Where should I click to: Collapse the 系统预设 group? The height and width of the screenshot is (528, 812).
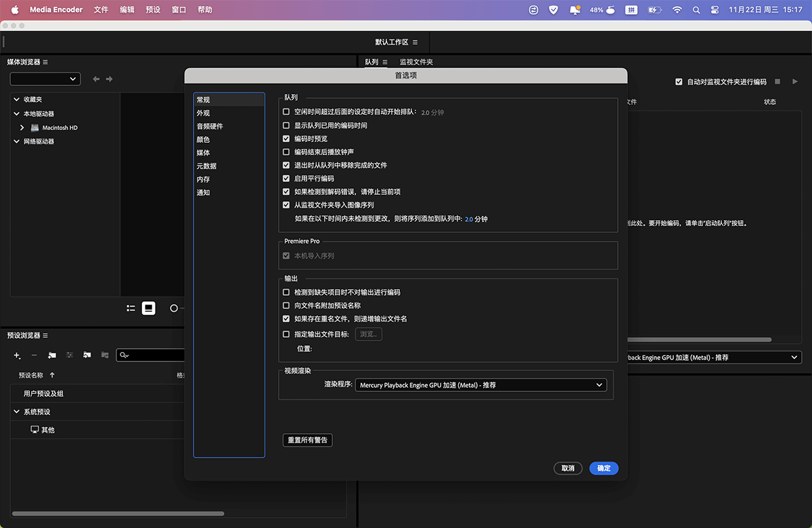[17, 412]
